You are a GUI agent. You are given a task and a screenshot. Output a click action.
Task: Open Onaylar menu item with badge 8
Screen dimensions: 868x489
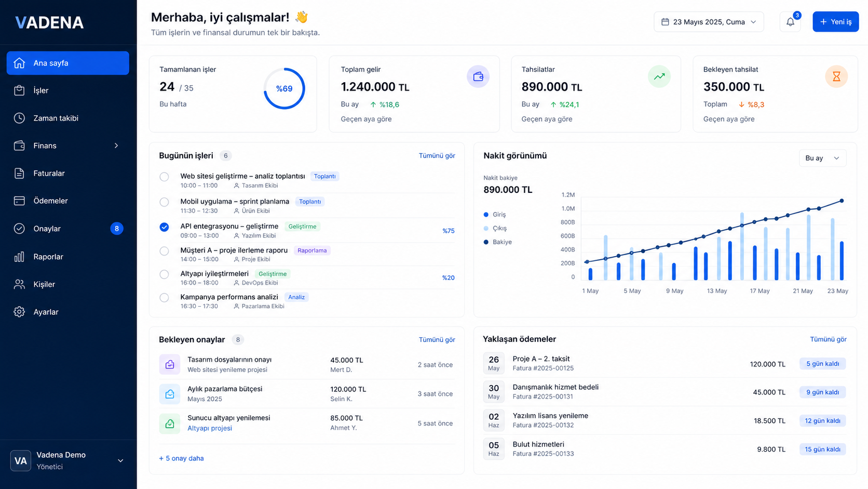point(67,229)
